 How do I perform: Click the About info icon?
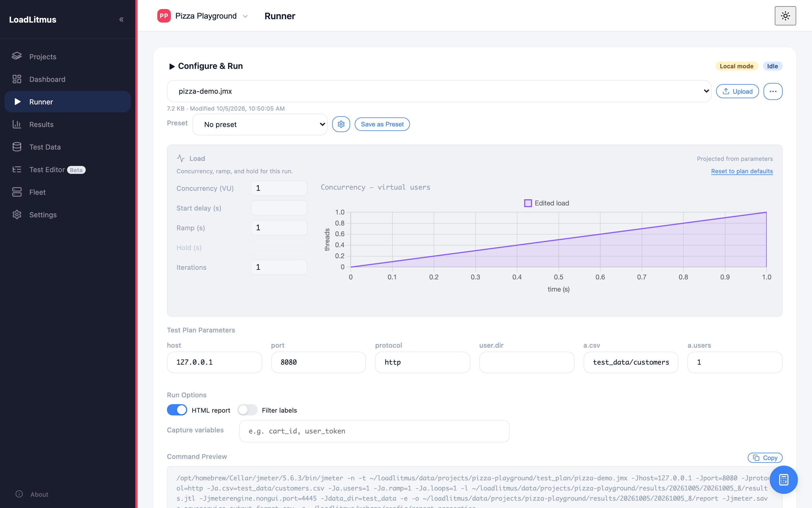pos(19,494)
